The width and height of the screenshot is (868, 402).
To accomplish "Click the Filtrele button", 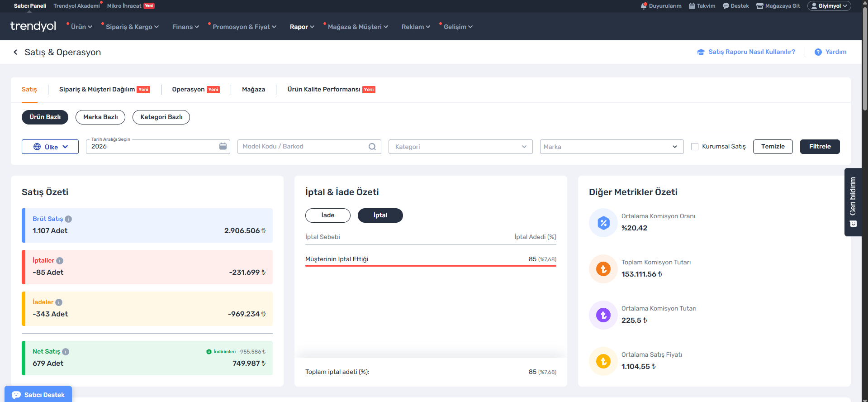I will [820, 147].
